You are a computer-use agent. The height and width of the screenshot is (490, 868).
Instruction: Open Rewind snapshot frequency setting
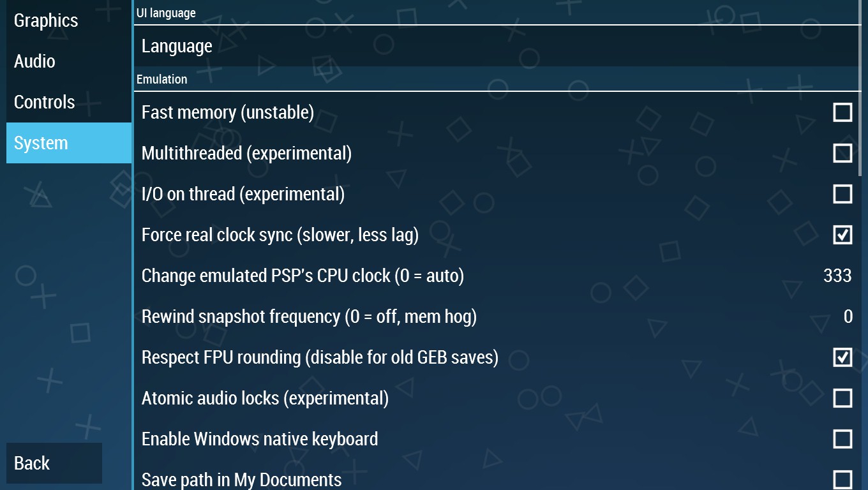click(x=498, y=316)
